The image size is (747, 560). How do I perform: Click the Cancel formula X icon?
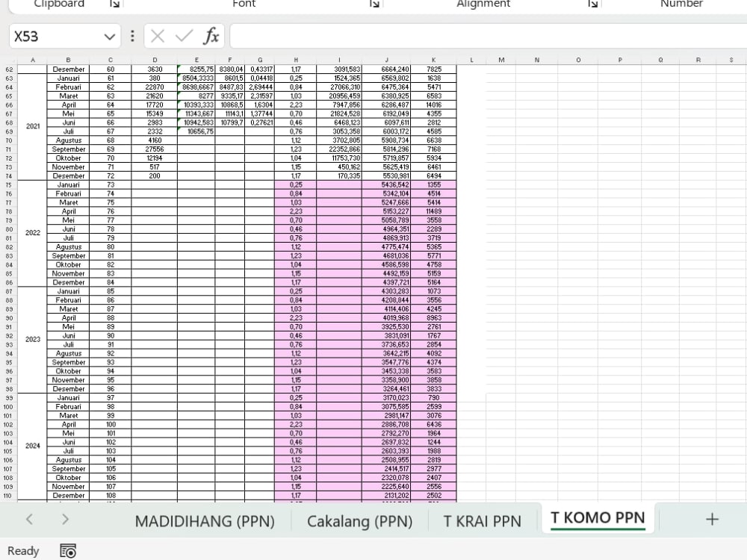click(x=158, y=36)
